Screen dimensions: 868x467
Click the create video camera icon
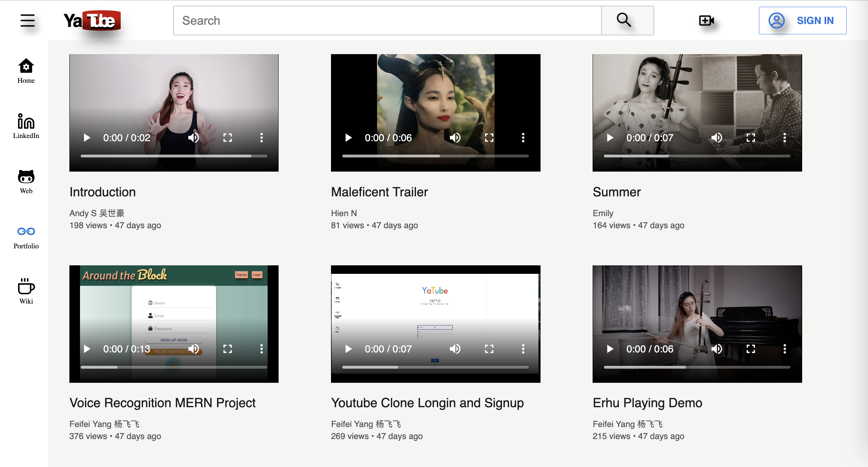coord(706,21)
